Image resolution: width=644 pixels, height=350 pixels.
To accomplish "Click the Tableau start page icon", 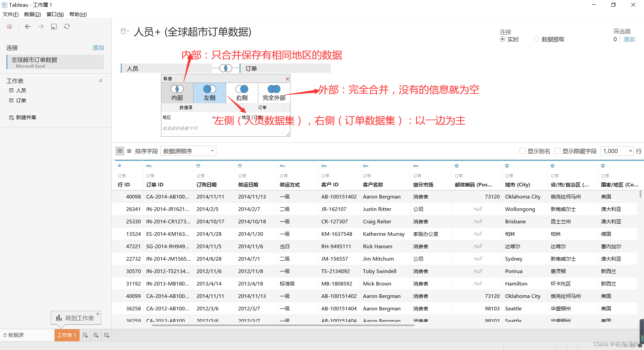I will point(9,27).
